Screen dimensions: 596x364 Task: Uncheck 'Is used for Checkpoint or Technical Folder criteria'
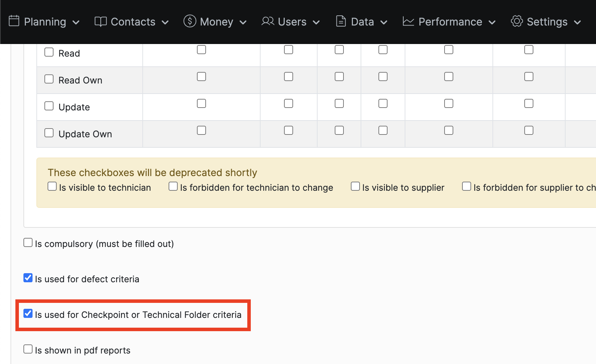(x=28, y=313)
